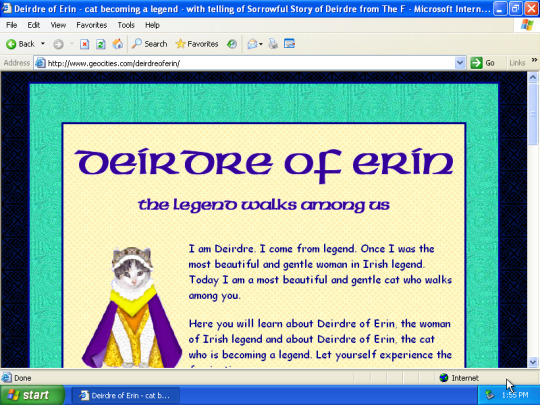
Task: Click the green Go button
Action: point(483,63)
